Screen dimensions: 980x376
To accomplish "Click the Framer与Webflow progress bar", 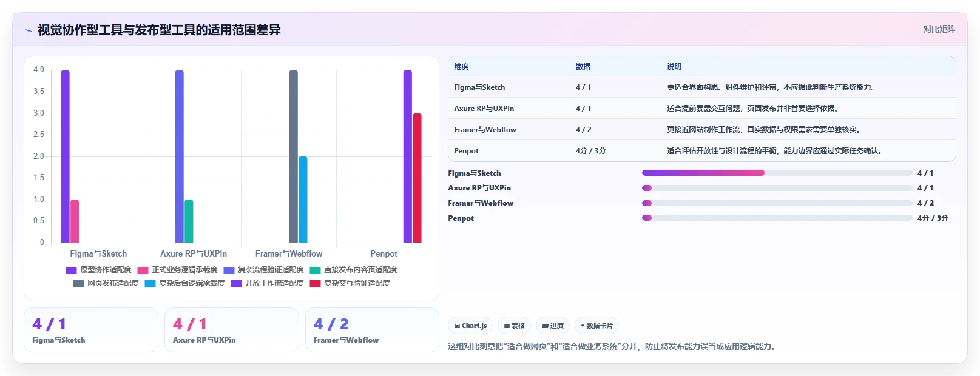I will (x=777, y=203).
